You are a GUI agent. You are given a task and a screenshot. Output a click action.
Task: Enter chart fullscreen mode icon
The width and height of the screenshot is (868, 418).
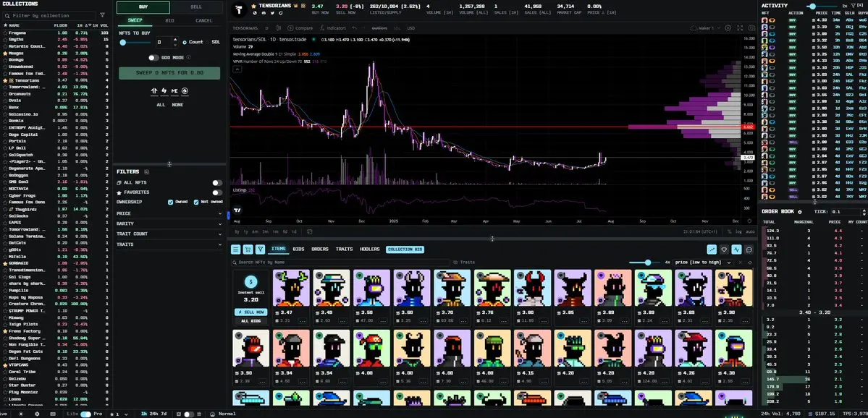pyautogui.click(x=740, y=27)
